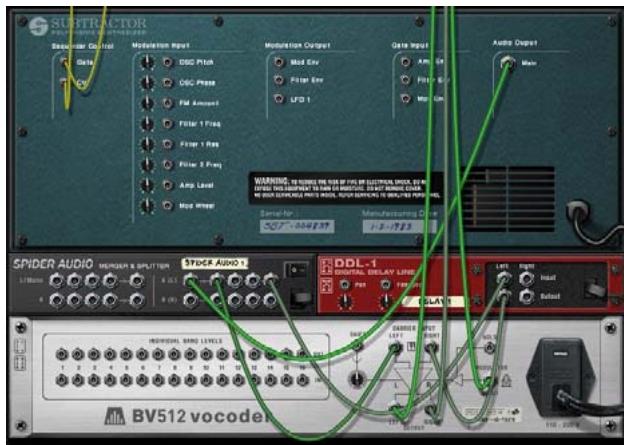Viewport: 624px width, 445px height.
Task: Adjust the OSC Pitch trim knob
Action: tap(147, 62)
